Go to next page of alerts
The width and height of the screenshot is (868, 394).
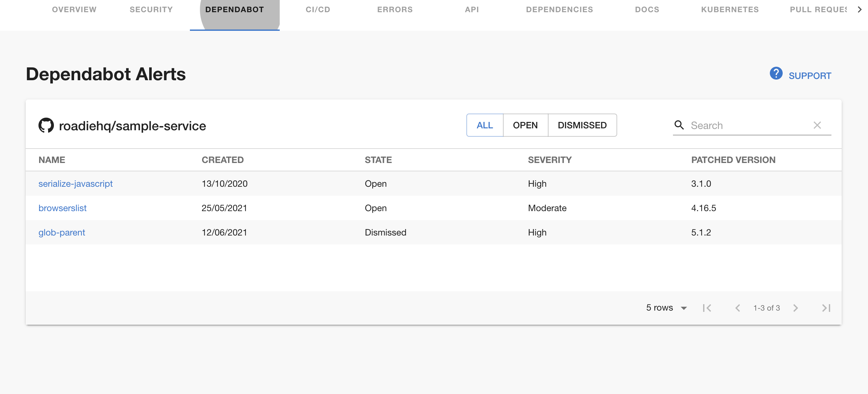coord(795,308)
